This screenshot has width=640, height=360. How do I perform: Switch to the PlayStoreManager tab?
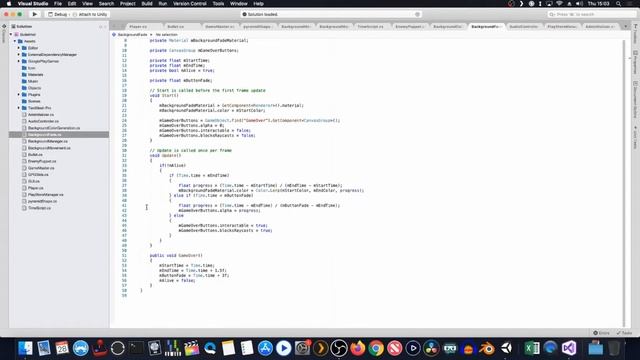[562, 27]
